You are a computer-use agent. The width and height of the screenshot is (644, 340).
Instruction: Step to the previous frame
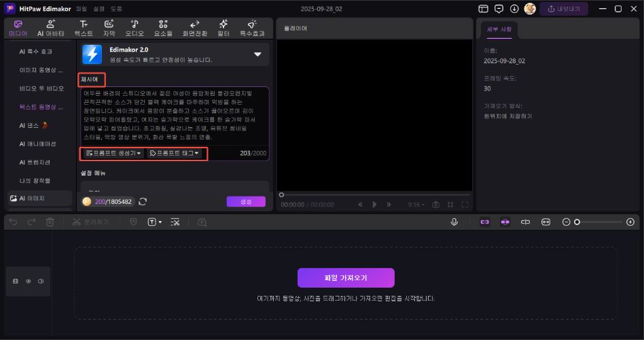tap(360, 204)
